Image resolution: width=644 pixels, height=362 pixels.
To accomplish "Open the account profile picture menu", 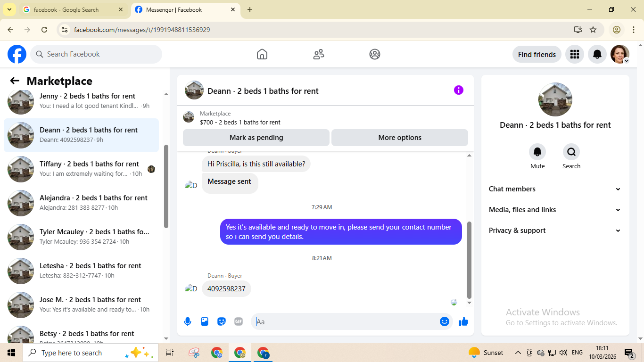I will click(x=620, y=54).
